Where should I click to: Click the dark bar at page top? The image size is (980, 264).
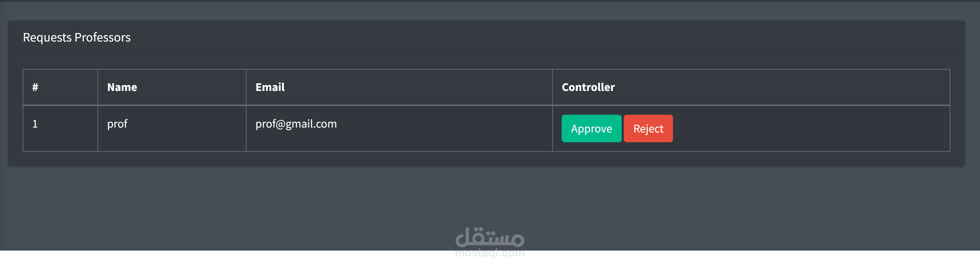[490, 1]
